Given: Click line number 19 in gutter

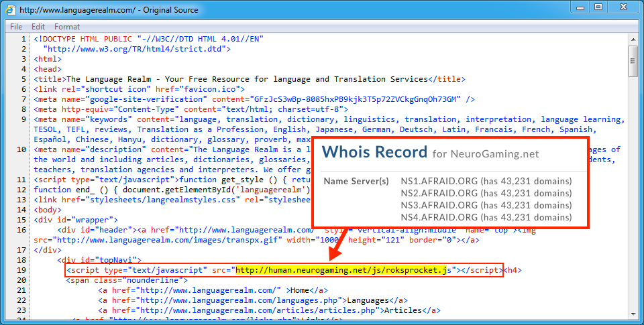Looking at the screenshot, I should (21, 270).
